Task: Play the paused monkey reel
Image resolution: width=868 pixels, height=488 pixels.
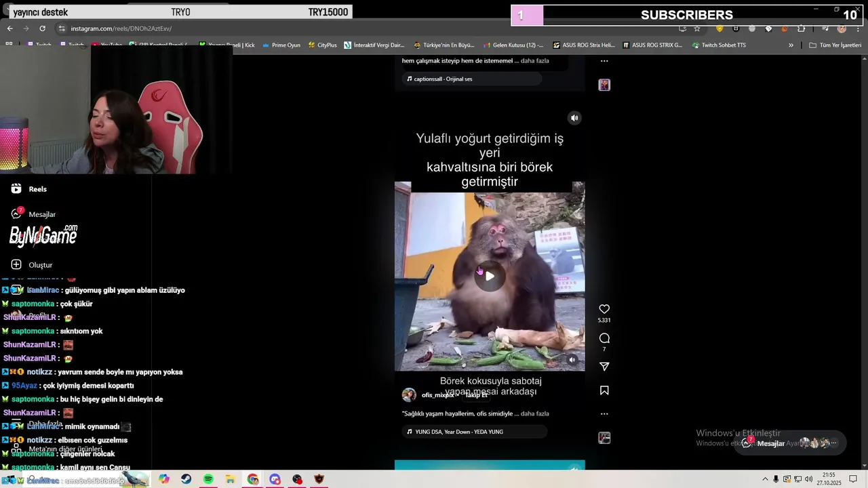Action: (490, 276)
